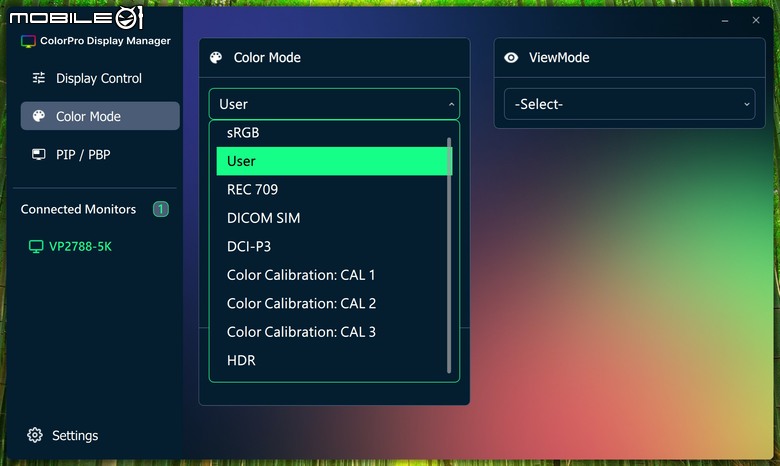
Task: Open Settings at the sidebar bottom
Action: (63, 435)
